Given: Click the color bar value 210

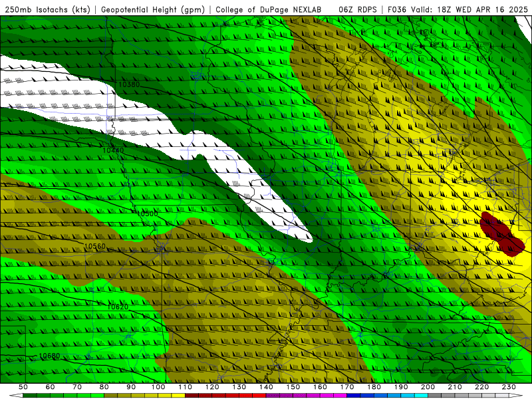Looking at the screenshot, I should (x=455, y=387).
